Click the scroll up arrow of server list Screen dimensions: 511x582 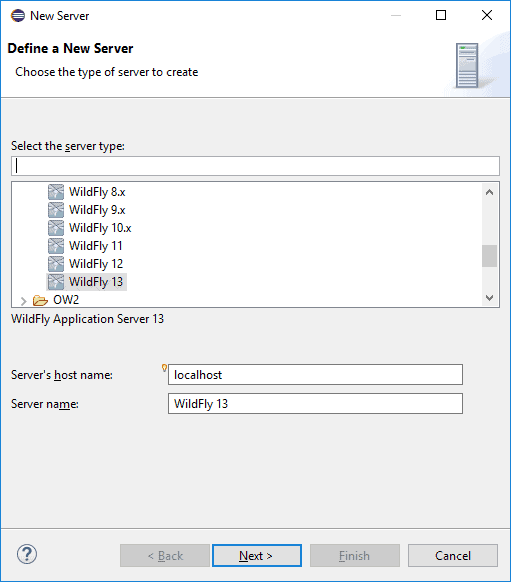click(x=489, y=192)
